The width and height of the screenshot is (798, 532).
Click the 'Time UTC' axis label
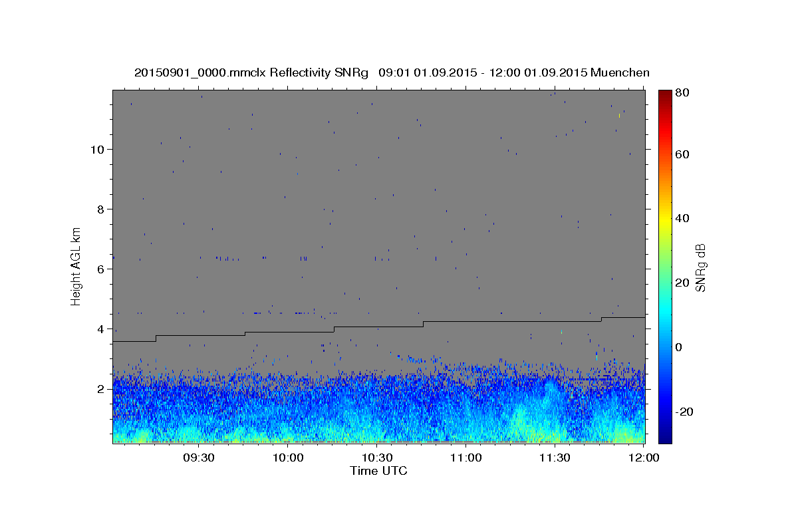[378, 471]
